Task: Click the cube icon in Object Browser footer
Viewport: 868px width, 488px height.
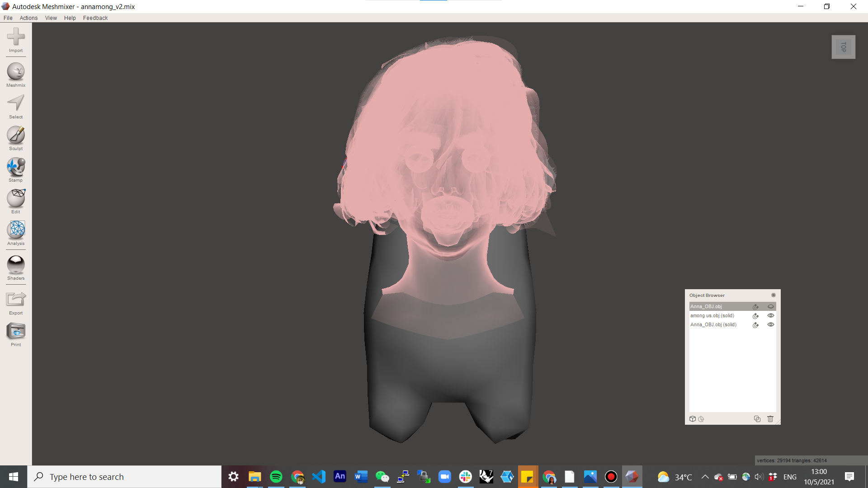Action: tap(693, 419)
